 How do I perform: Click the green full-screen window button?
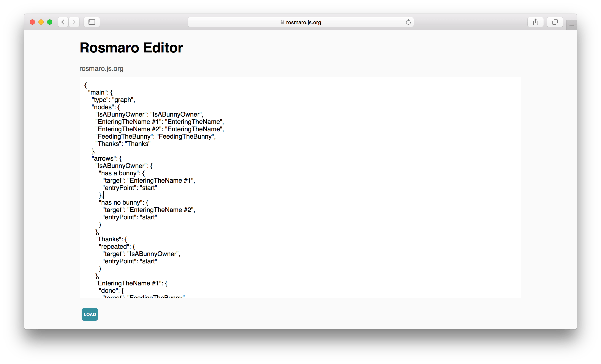coord(49,22)
